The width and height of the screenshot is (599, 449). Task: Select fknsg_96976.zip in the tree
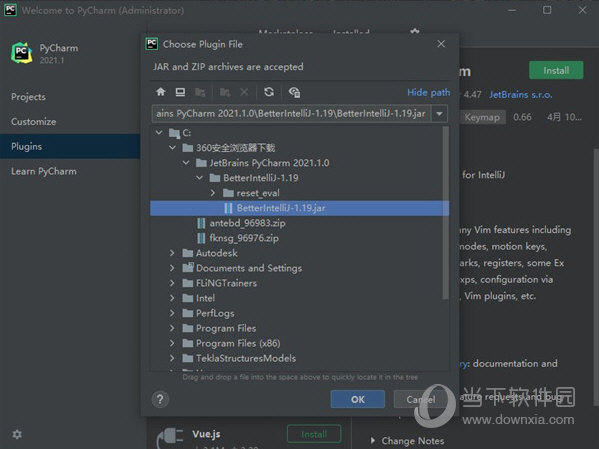point(244,238)
